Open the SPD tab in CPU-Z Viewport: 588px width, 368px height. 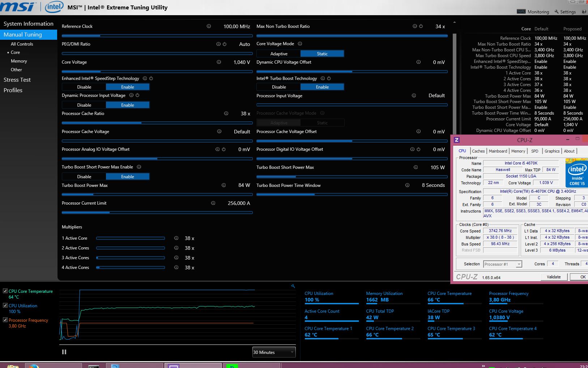pyautogui.click(x=534, y=151)
